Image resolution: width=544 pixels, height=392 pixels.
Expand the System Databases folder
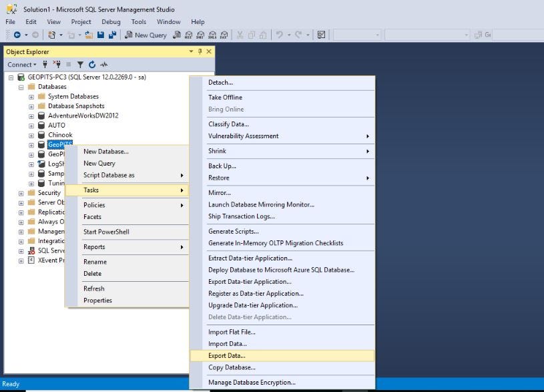point(31,97)
